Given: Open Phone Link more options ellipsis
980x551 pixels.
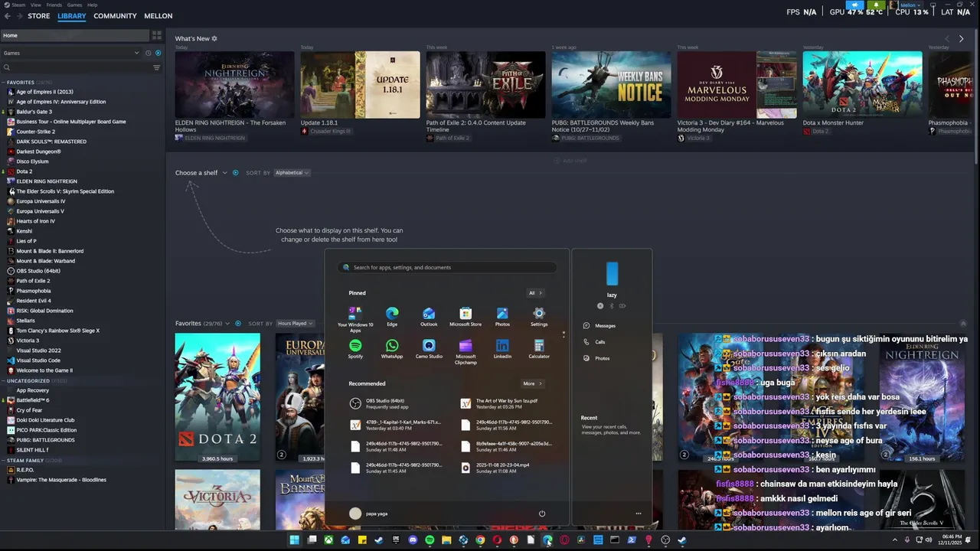Looking at the screenshot, I should coord(639,514).
